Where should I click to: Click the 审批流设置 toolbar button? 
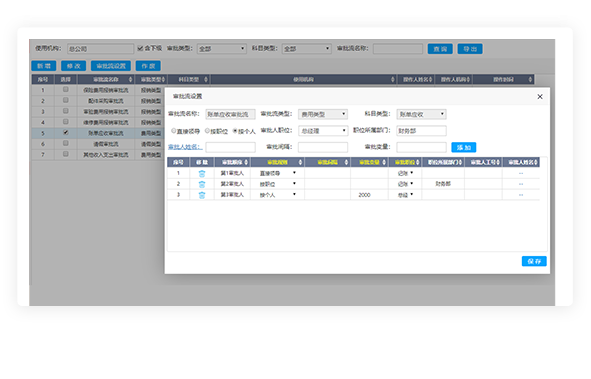point(111,66)
